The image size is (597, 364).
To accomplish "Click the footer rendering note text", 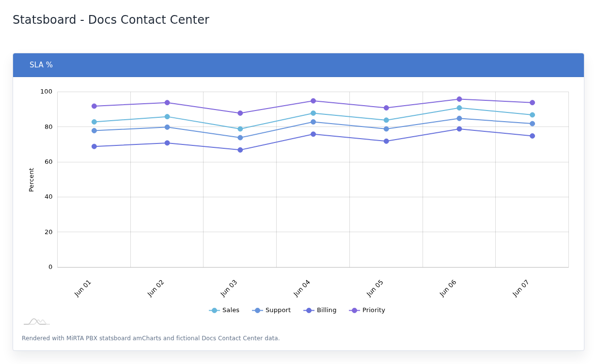I will click(x=151, y=338).
